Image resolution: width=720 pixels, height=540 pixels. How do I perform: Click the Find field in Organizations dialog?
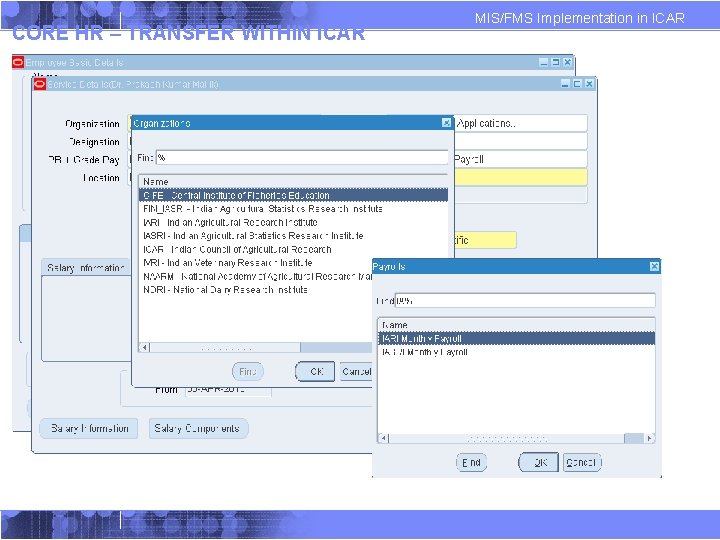tap(302, 158)
